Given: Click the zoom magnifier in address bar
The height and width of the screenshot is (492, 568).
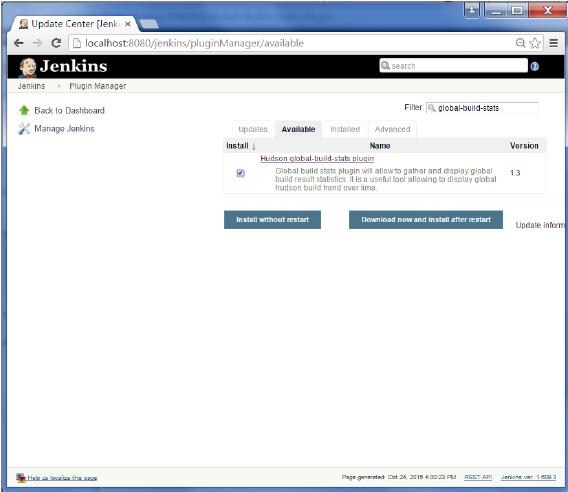Looking at the screenshot, I should click(521, 43).
